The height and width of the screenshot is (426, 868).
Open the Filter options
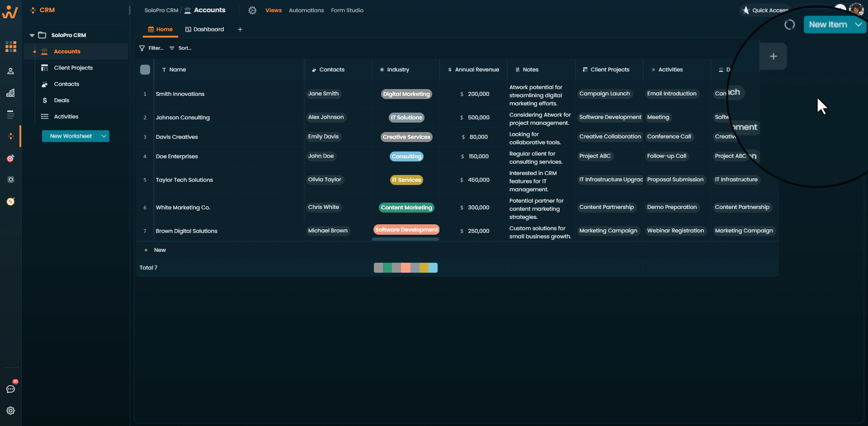pyautogui.click(x=151, y=48)
